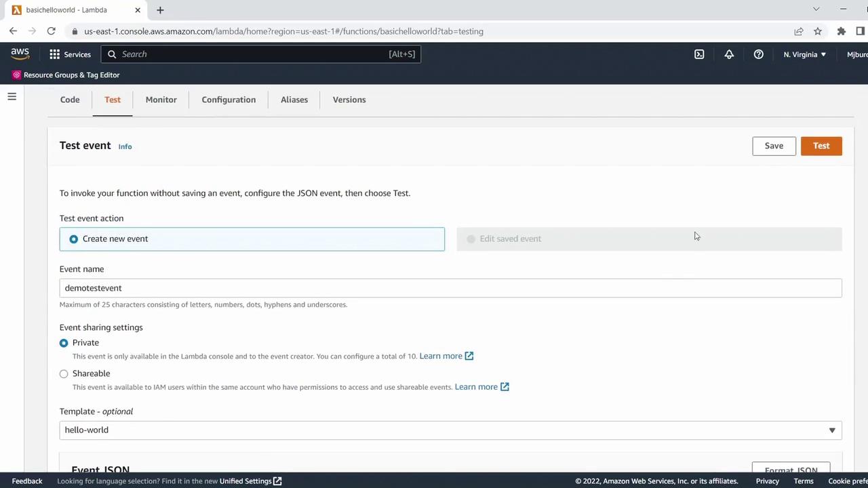This screenshot has height=488, width=868.
Task: Open the Terms link in footer
Action: tap(804, 481)
